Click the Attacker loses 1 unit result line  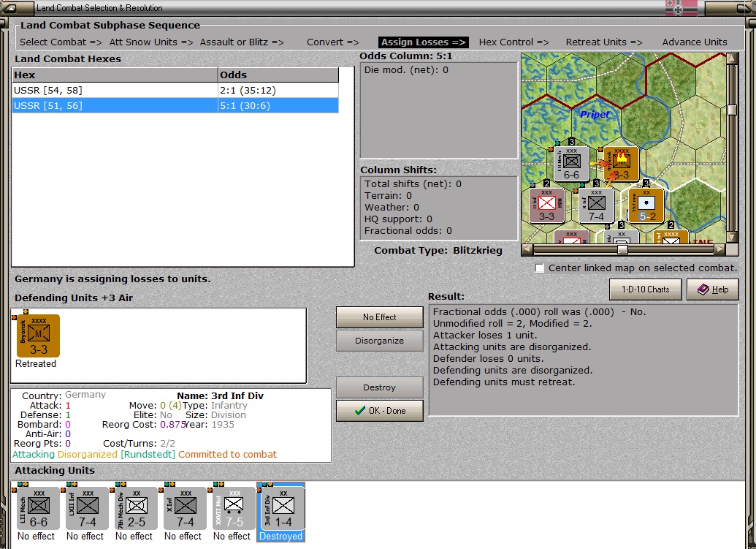(484, 336)
